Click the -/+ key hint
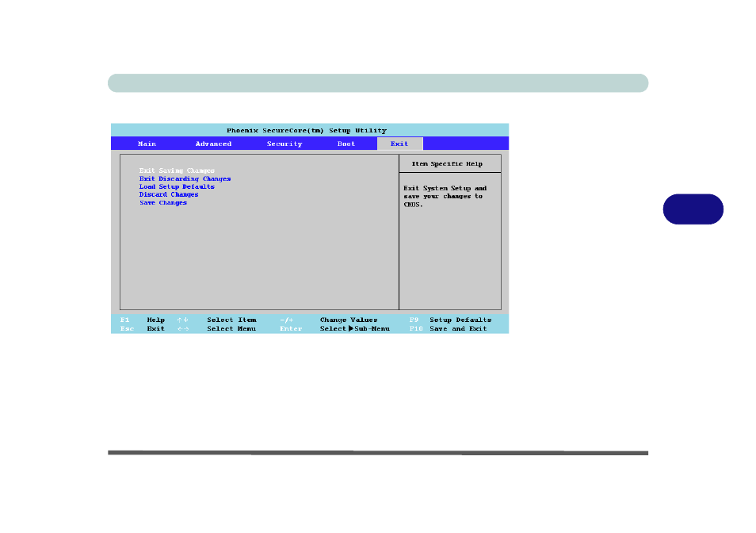Screen dimensions: 756x533 click(x=286, y=320)
